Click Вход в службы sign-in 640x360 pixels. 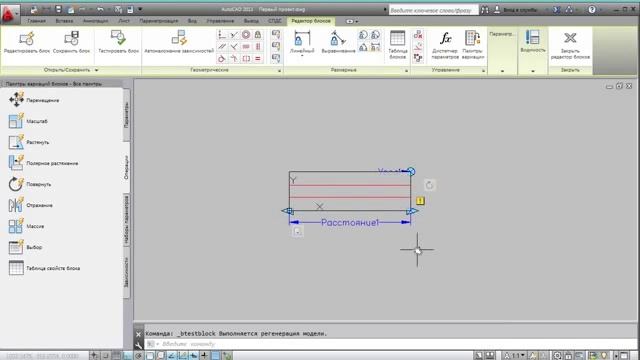pos(516,10)
